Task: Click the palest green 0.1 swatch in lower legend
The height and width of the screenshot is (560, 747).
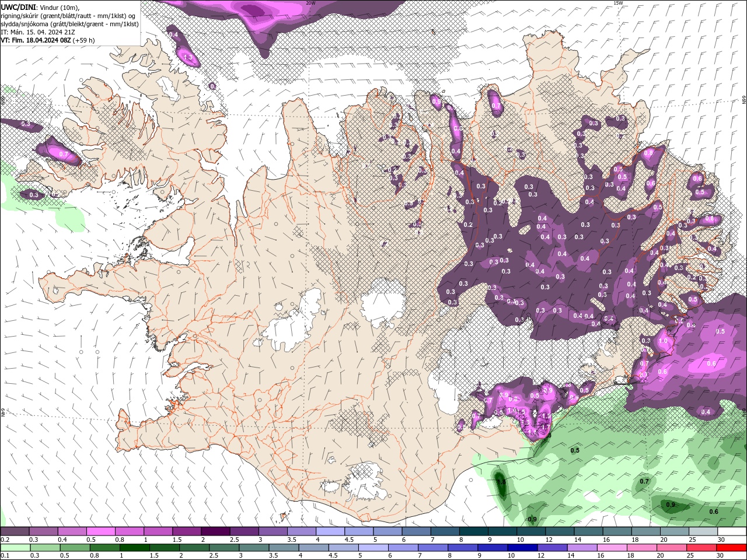Action: (x=15, y=548)
